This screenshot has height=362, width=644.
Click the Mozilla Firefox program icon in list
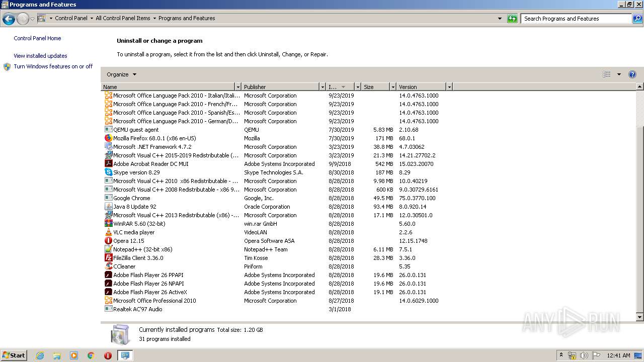click(x=108, y=138)
